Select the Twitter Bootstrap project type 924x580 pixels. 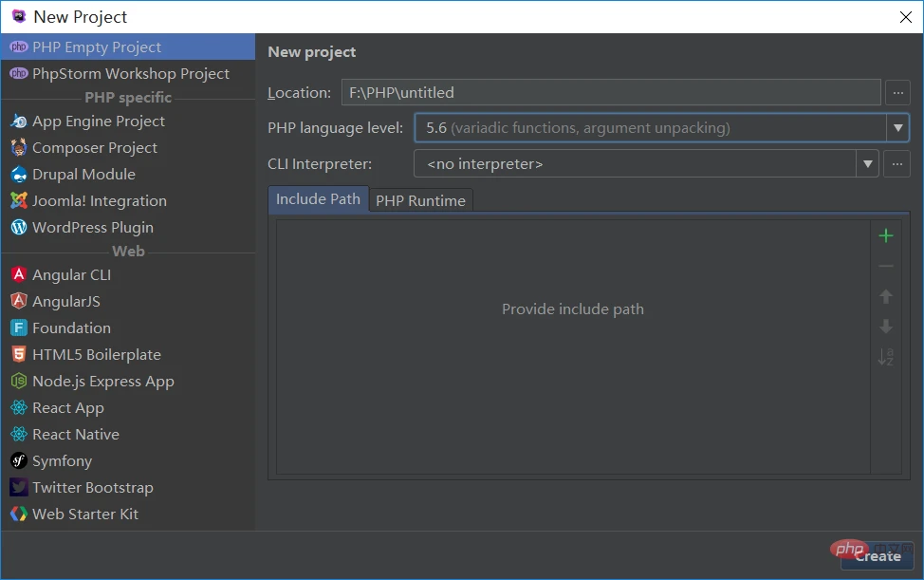[x=92, y=487]
